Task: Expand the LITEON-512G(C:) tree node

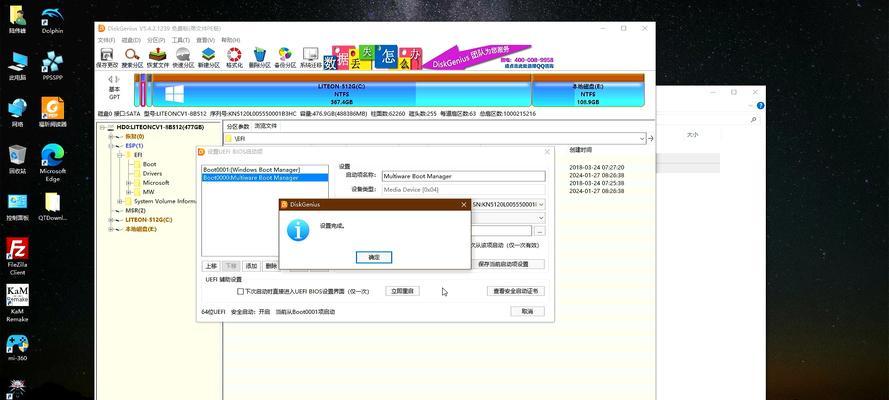Action: tap(111, 220)
